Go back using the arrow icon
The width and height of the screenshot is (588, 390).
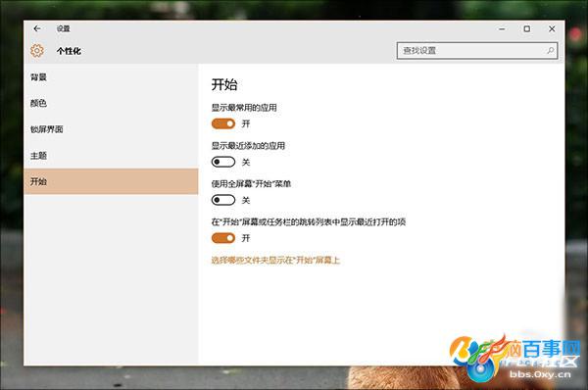point(37,28)
